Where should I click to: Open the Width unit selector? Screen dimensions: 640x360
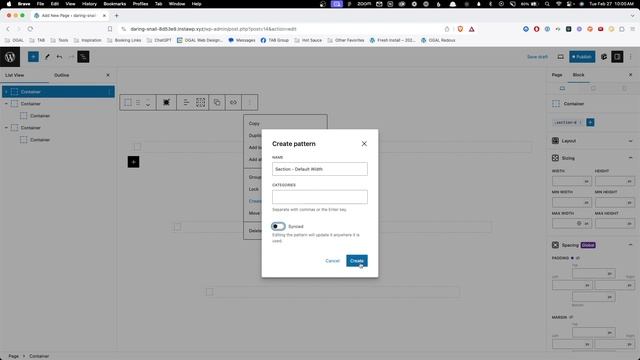click(587, 181)
